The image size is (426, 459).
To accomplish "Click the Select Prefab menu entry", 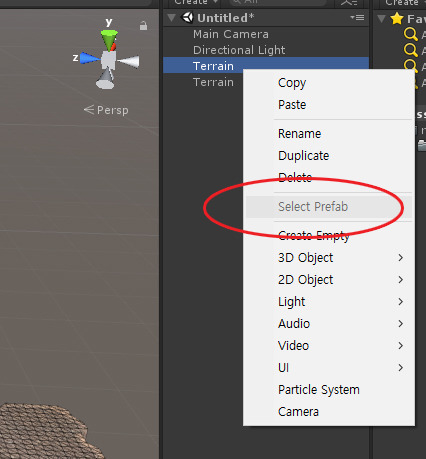I will coord(329,207).
